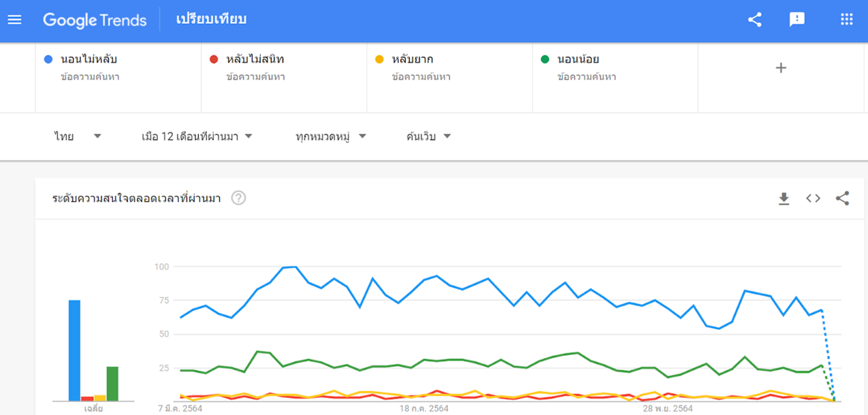Screen dimensions: 868x415
Task: Click the blue average bar
Action: click(74, 350)
